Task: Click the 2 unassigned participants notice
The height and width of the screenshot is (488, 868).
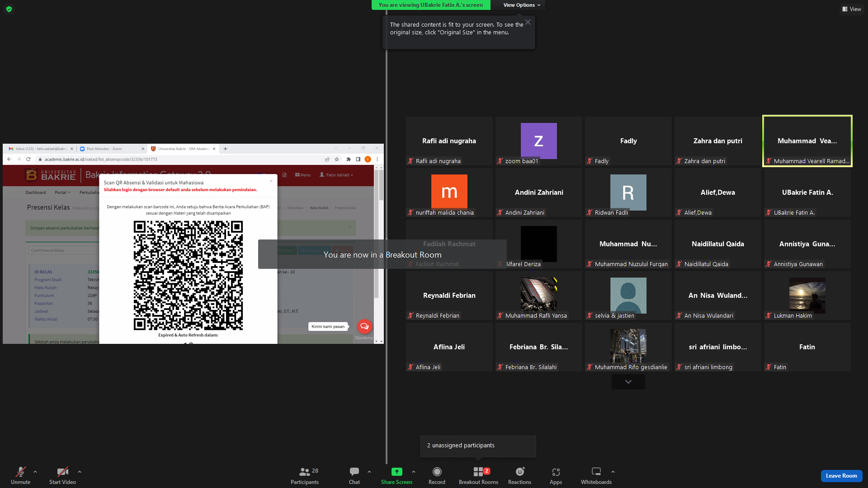Action: (478, 446)
